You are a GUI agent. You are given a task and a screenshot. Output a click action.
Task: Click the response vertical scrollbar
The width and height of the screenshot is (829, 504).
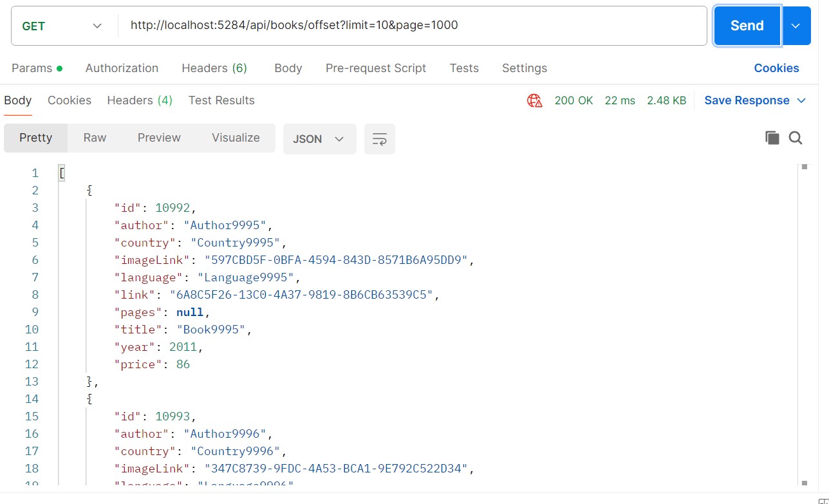tap(803, 325)
